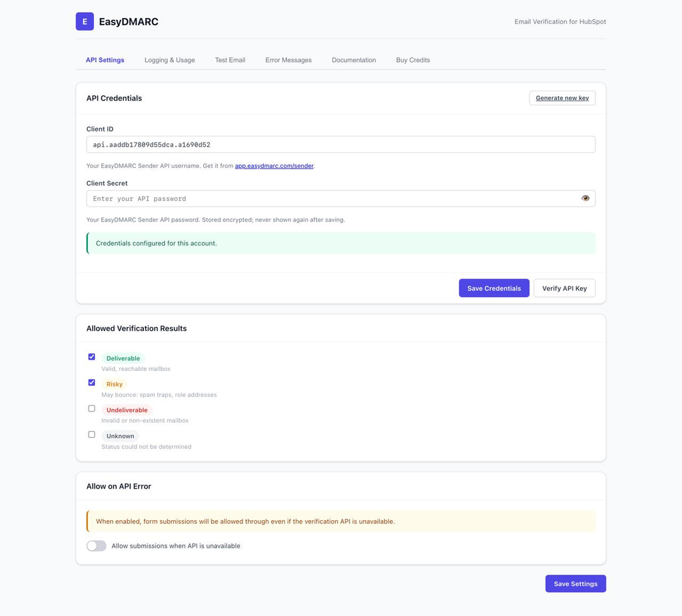The image size is (682, 616).
Task: Tick the Unknown status checkbox
Action: tap(92, 434)
